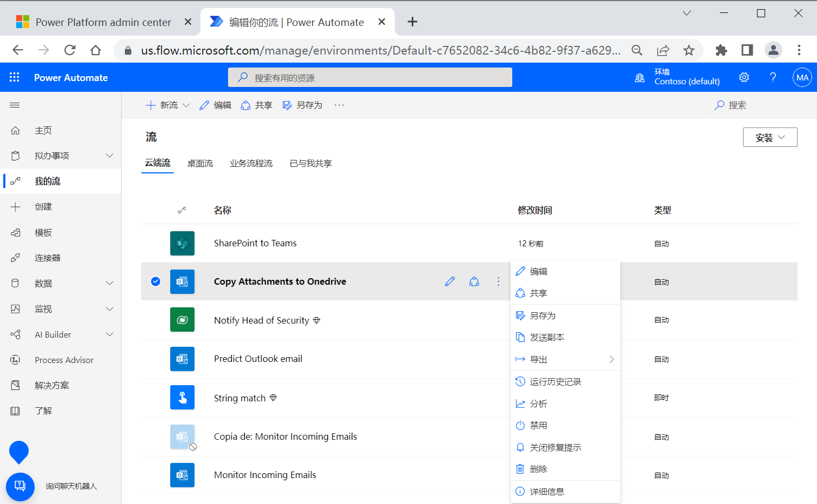Click 共享 in the command bar
Image resolution: width=817 pixels, height=504 pixels.
[x=257, y=105]
